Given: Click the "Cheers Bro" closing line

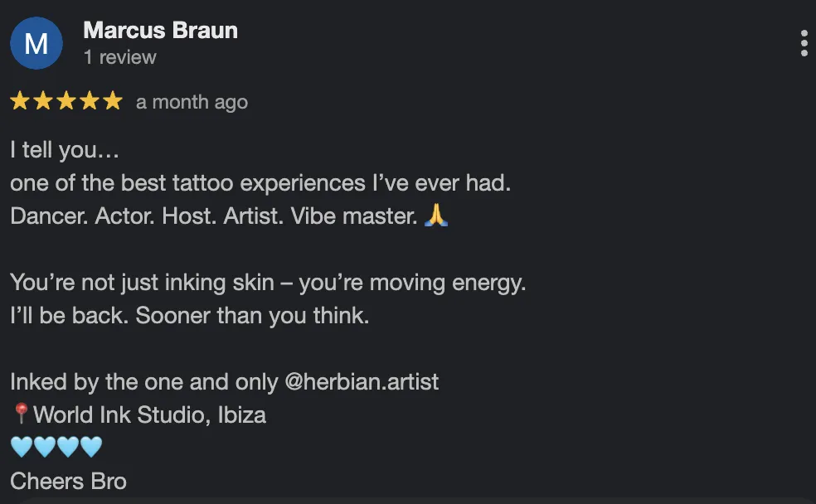Looking at the screenshot, I should (68, 481).
